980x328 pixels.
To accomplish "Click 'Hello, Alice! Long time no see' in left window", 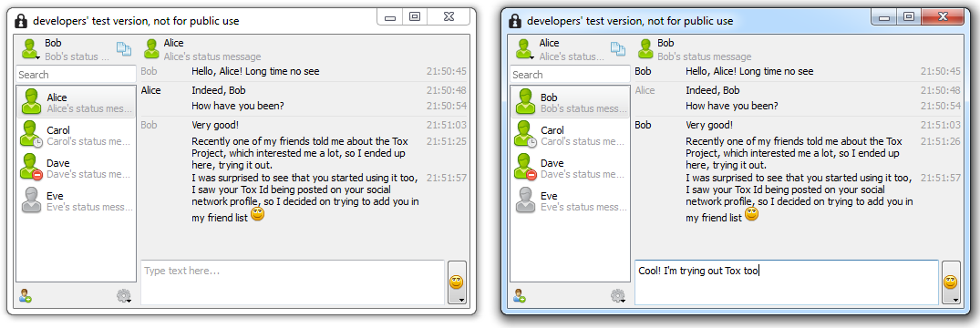I will coord(255,71).
